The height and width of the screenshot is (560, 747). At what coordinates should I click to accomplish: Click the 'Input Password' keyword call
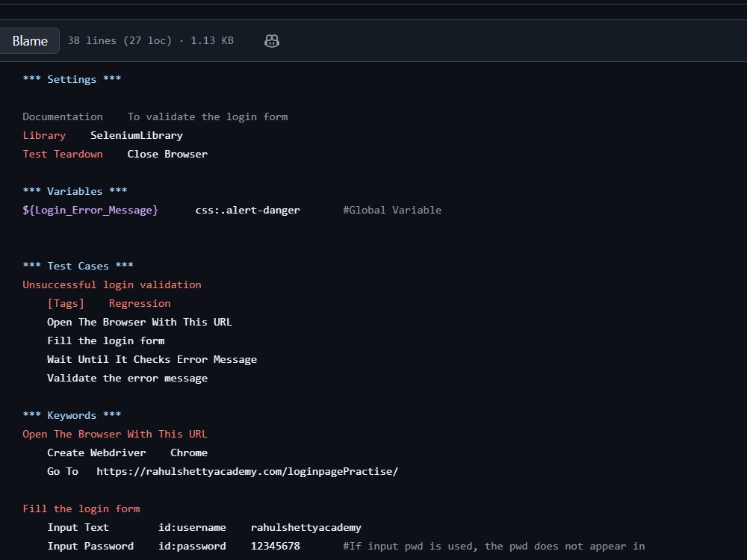click(x=90, y=547)
